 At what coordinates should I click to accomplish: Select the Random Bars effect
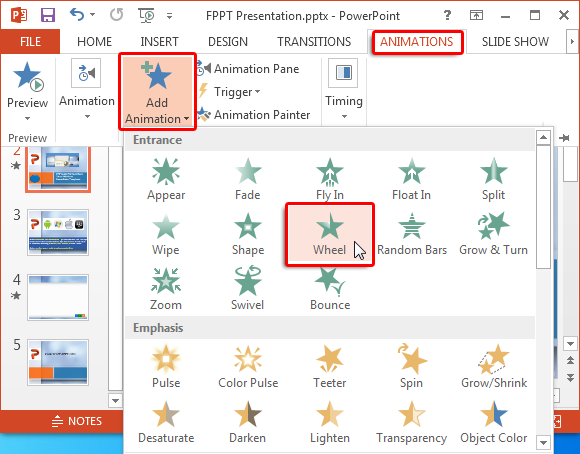click(412, 234)
